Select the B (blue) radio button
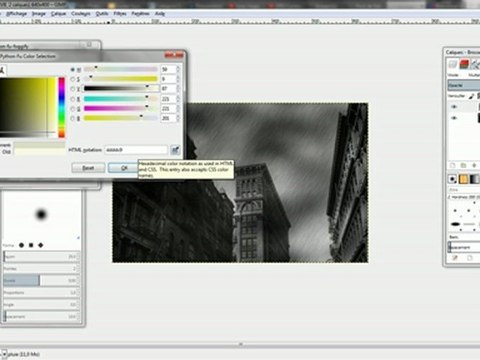The image size is (480, 360). tap(73, 118)
